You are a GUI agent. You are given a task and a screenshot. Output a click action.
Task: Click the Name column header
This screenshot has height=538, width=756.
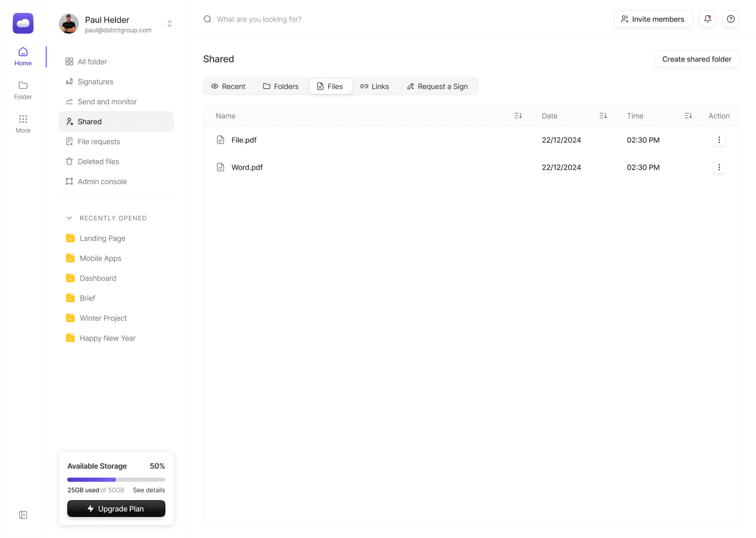226,116
